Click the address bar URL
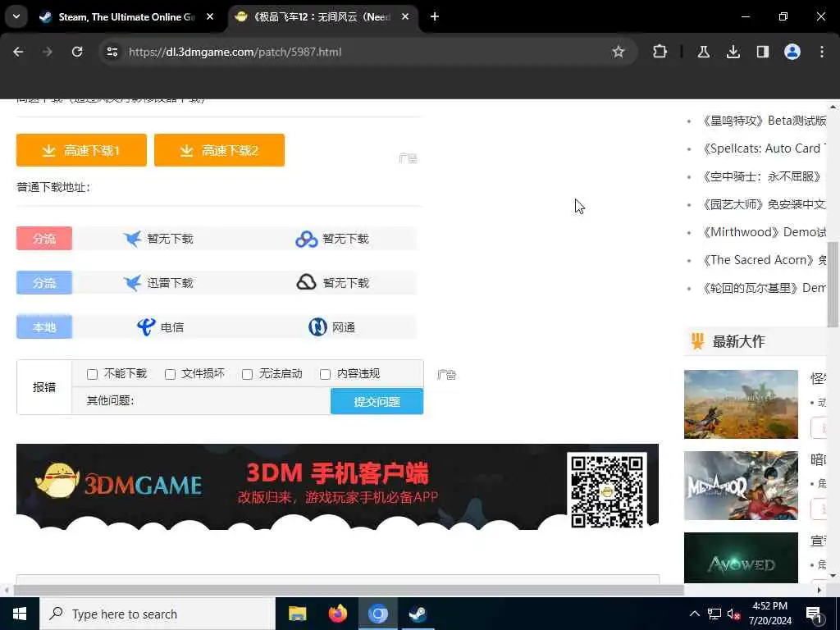Image resolution: width=840 pixels, height=630 pixels. click(x=235, y=52)
